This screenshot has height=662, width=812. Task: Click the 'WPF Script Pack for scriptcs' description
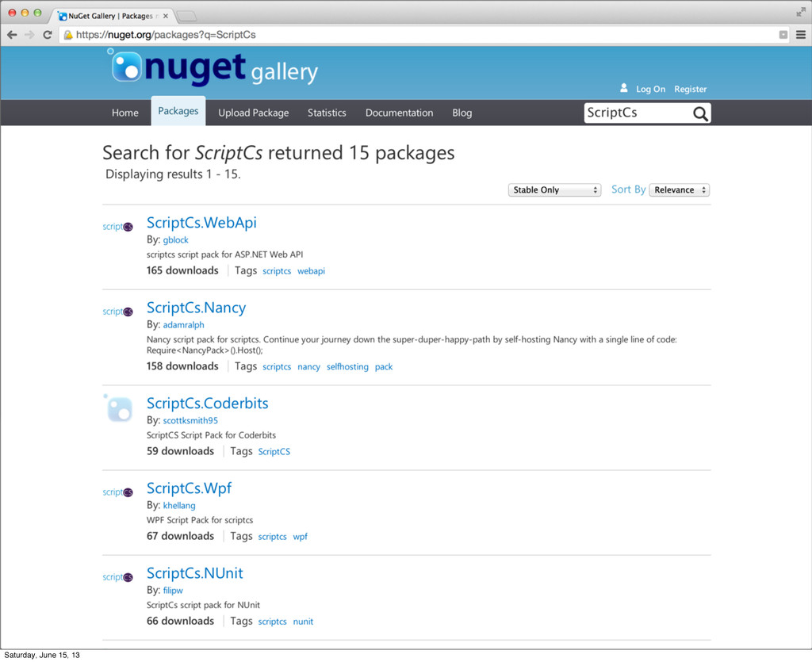point(200,520)
